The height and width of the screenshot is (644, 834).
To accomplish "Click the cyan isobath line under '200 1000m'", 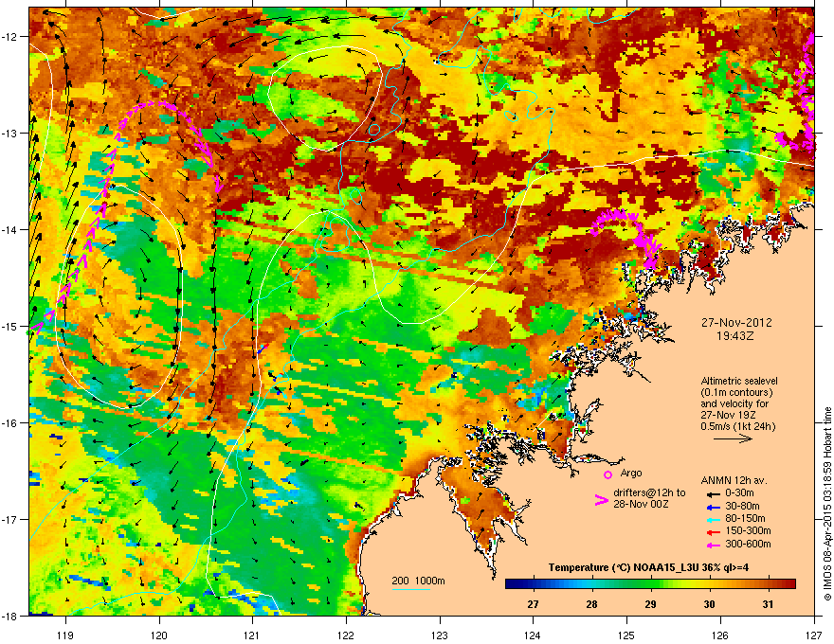I will 410,589.
